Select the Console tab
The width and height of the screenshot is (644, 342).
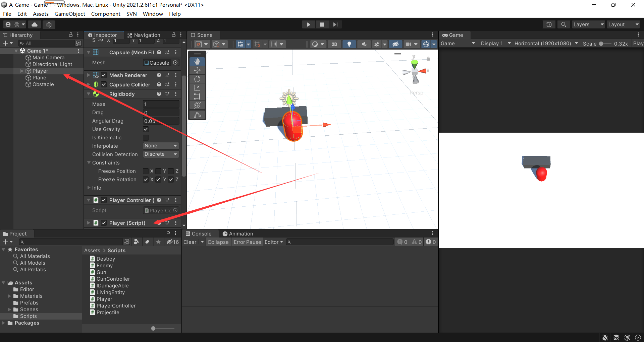[x=199, y=234]
